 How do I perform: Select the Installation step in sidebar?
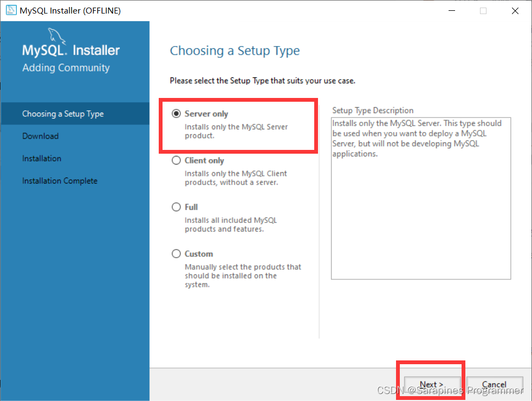click(41, 158)
